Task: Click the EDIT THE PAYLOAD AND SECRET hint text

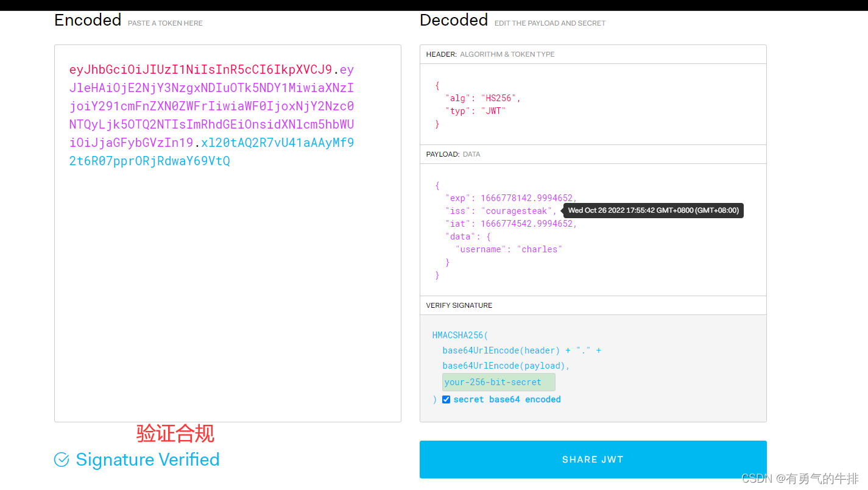Action: [550, 23]
